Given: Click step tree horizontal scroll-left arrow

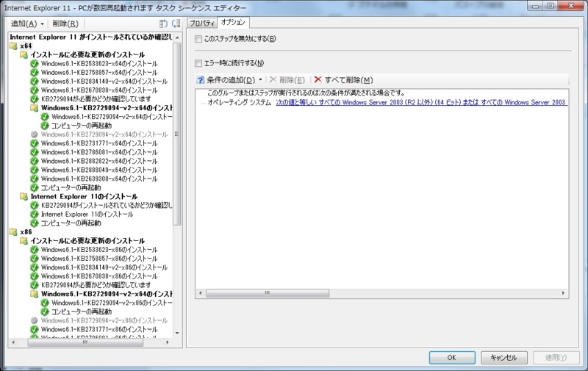Looking at the screenshot, I should click(13, 342).
